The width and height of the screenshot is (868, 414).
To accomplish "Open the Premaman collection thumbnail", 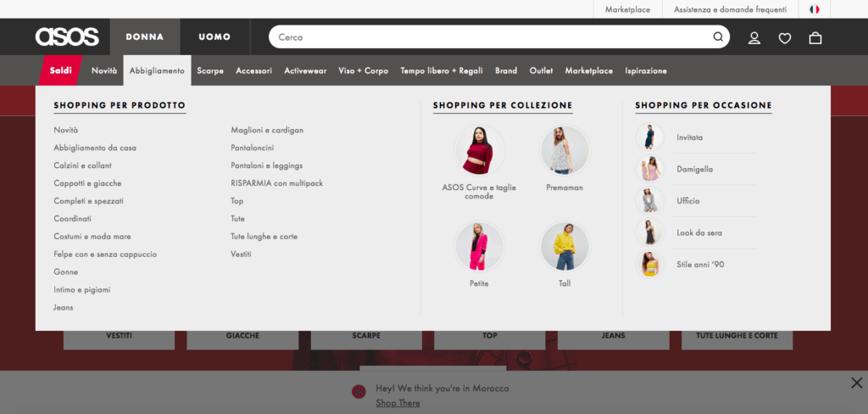I will (x=565, y=150).
